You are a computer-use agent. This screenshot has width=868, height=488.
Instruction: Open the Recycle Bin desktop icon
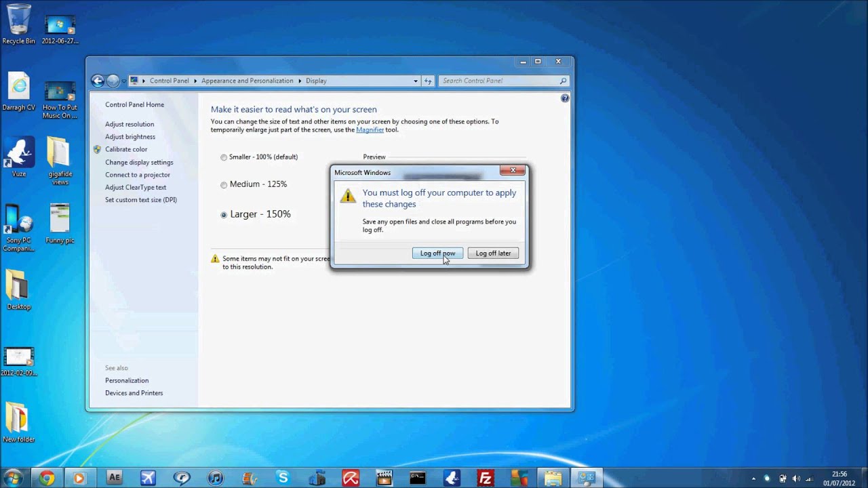tap(18, 24)
